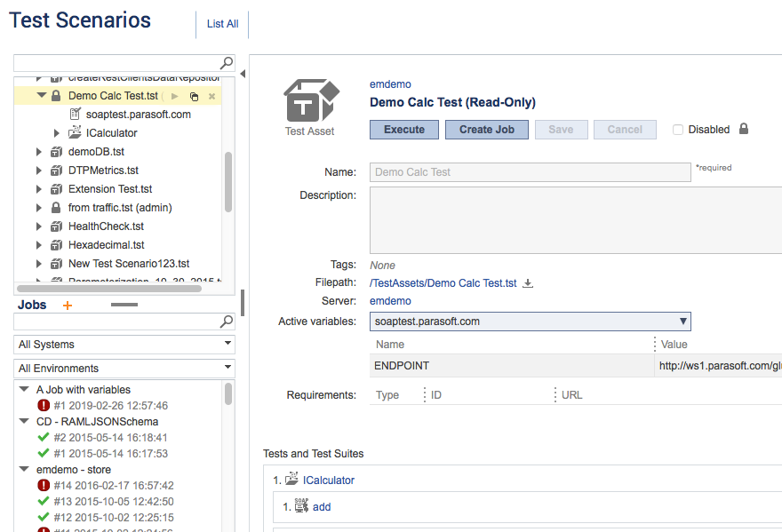Collapse the A Job with variables group
Image resolution: width=782 pixels, height=532 pixels.
(23, 389)
